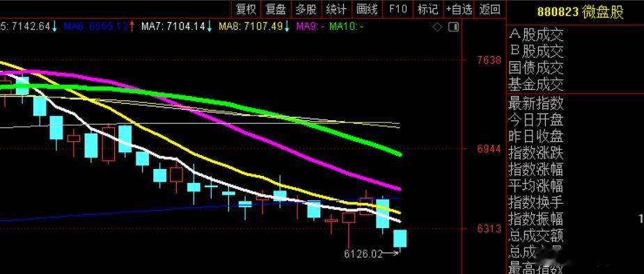Select the 昨日收盘 row
644x274 pixels.
point(536,136)
